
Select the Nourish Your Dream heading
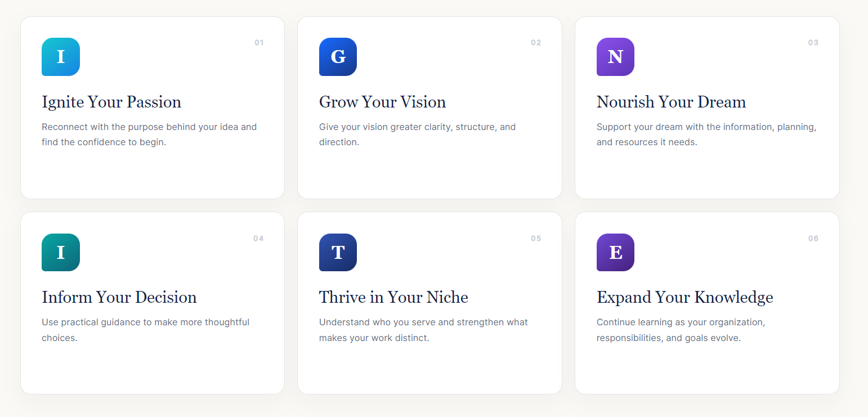pyautogui.click(x=671, y=102)
